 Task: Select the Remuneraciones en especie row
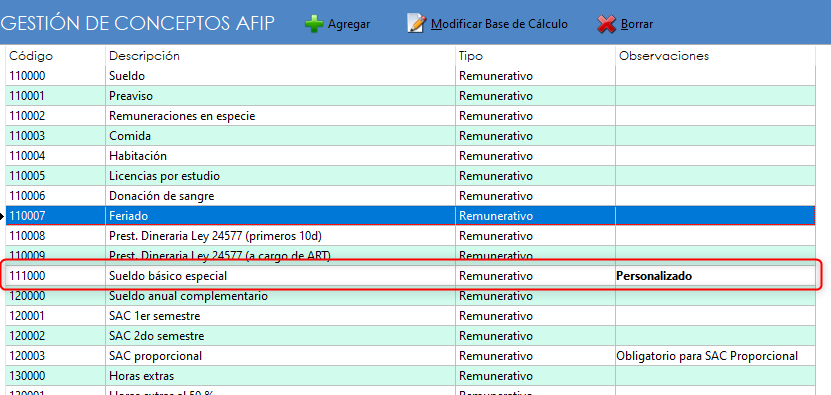pyautogui.click(x=411, y=116)
